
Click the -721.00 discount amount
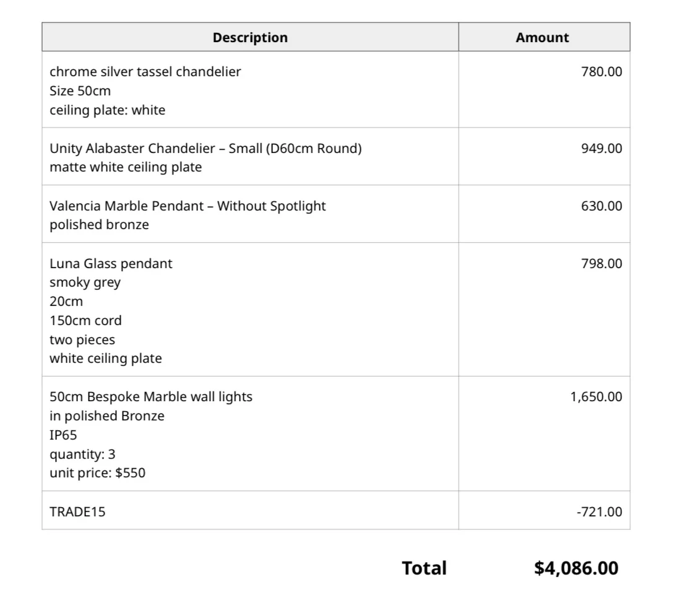[x=599, y=512]
